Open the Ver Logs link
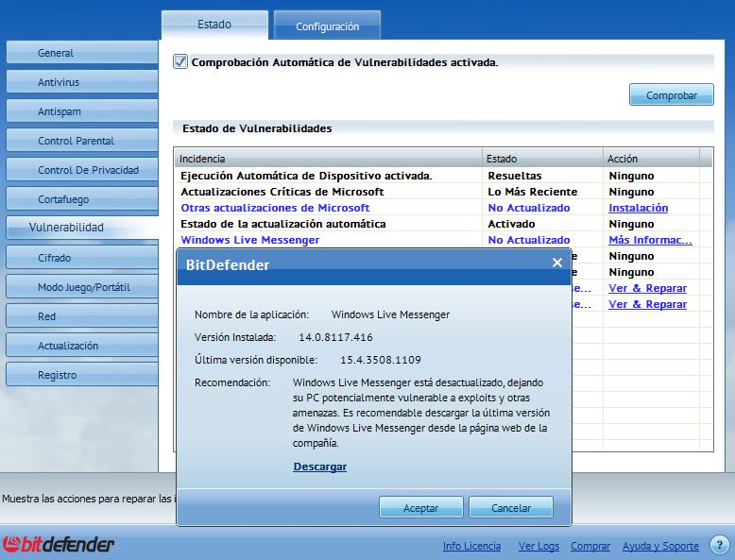 point(538,546)
